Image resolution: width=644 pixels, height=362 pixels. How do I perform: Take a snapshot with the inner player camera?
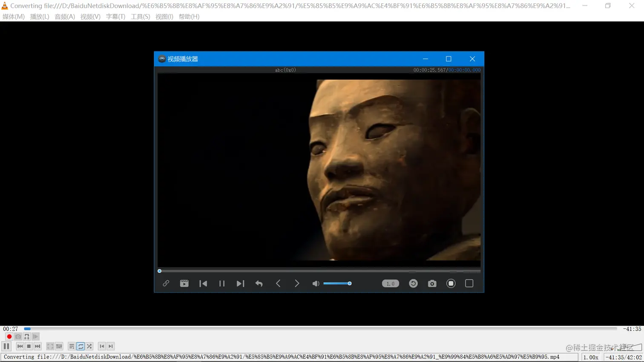coord(432,283)
